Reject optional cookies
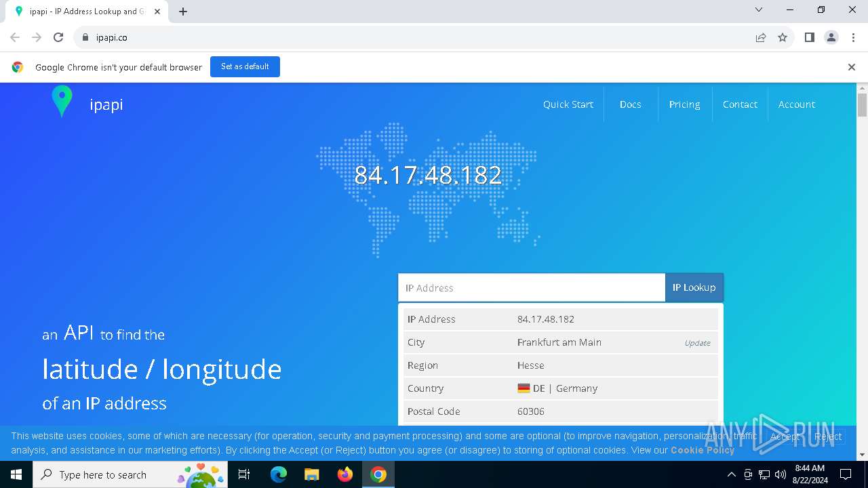Viewport: 868px width, 488px height. tap(828, 436)
